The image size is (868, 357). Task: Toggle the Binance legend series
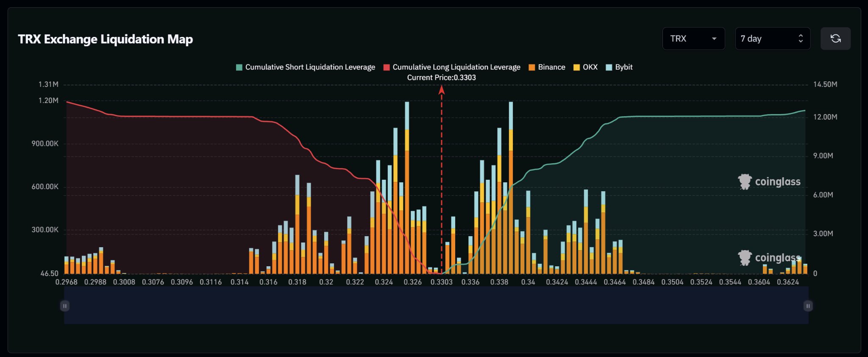pyautogui.click(x=547, y=67)
